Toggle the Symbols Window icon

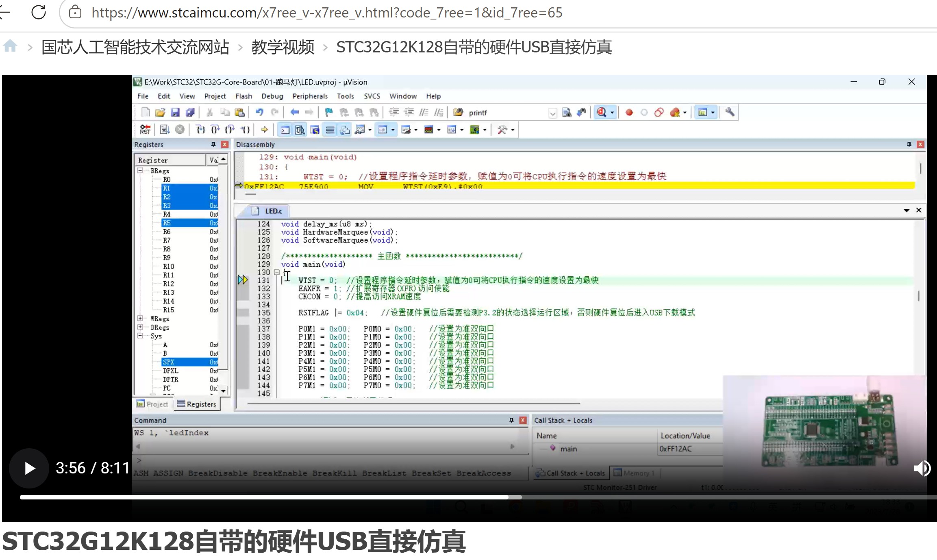[x=315, y=130]
